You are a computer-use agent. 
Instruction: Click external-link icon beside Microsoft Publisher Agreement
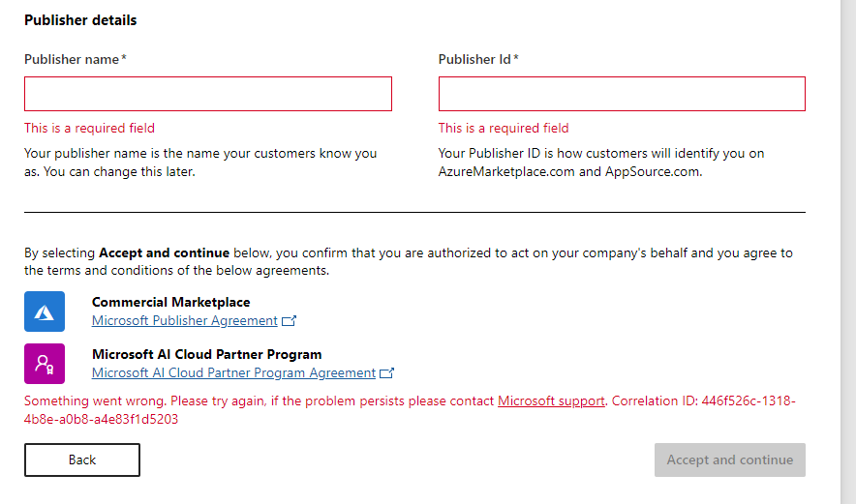289,321
